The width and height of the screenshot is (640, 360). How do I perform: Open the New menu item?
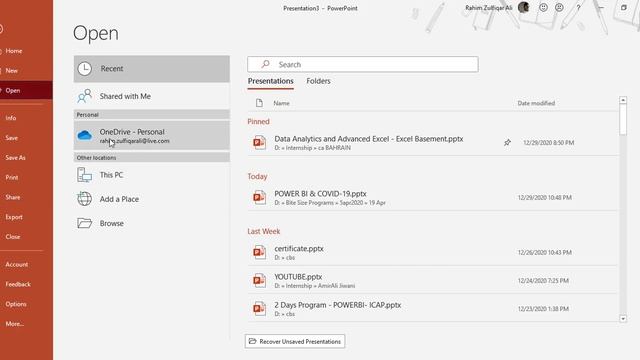(11, 71)
